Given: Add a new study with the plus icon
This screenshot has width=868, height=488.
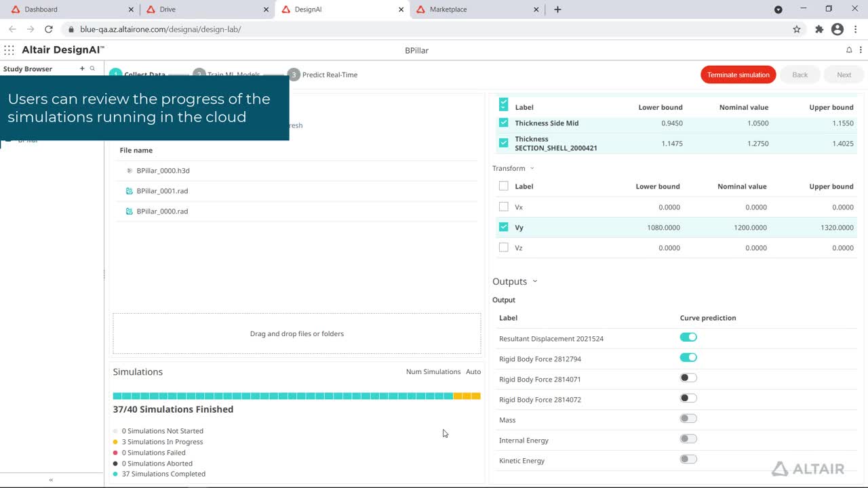Looking at the screenshot, I should pyautogui.click(x=82, y=68).
